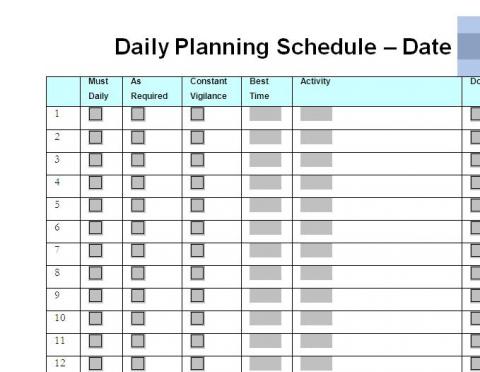Toggle the Constant Vigilance checkbox in row 9

point(197,296)
